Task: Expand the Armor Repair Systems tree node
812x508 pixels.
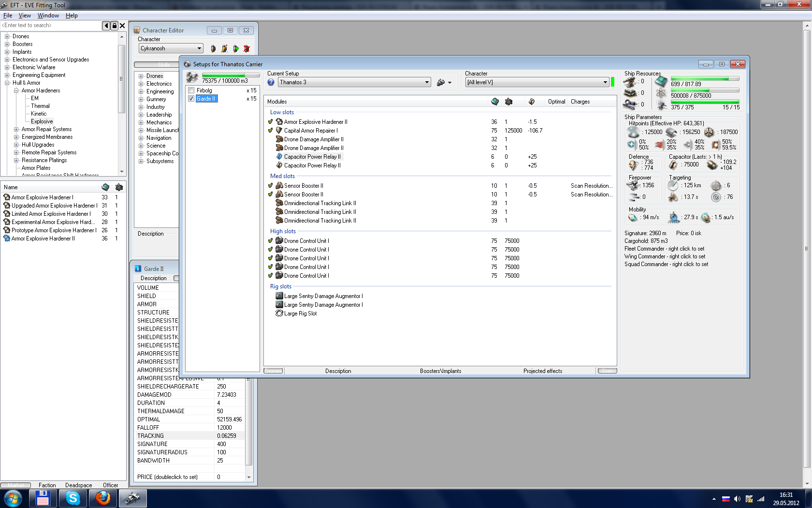Action: pos(16,129)
